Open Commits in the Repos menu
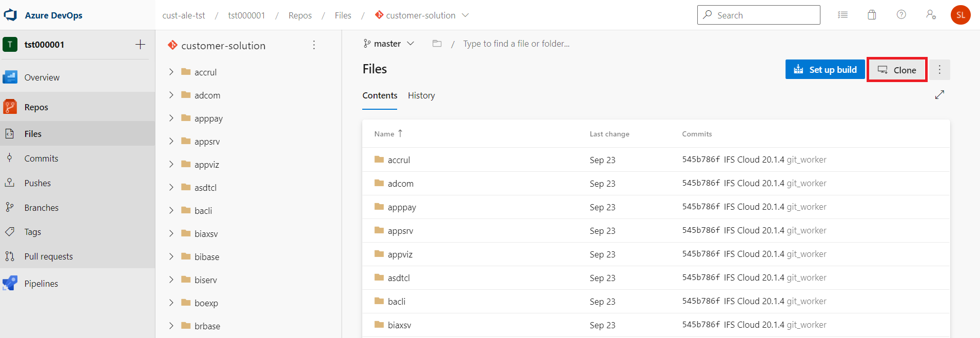Image resolution: width=980 pixels, height=338 pixels. [x=41, y=158]
